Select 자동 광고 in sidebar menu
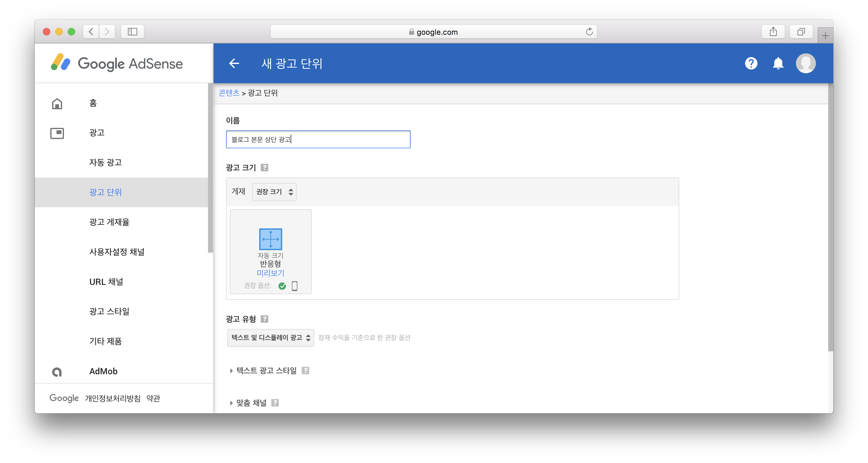The image size is (868, 463). 106,162
